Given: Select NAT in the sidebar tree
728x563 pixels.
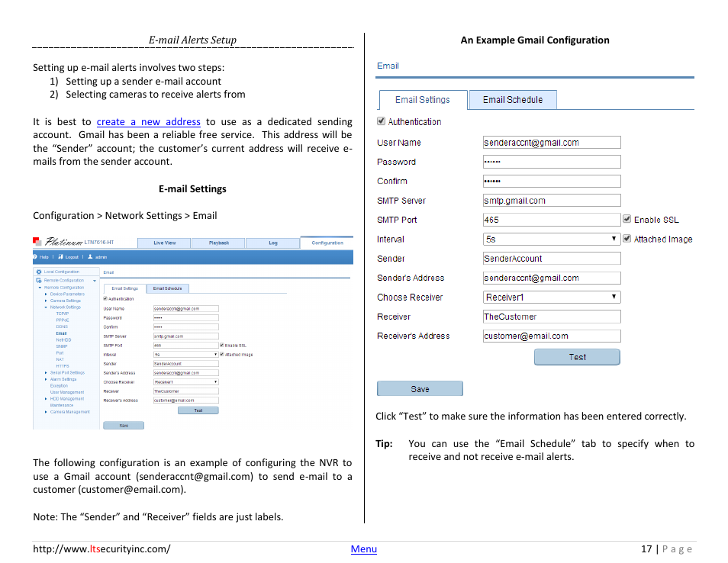Looking at the screenshot, I should [x=60, y=360].
